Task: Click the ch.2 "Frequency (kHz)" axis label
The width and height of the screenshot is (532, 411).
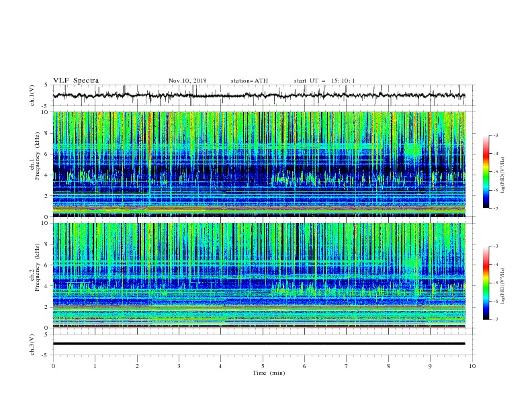Action: tap(37, 267)
